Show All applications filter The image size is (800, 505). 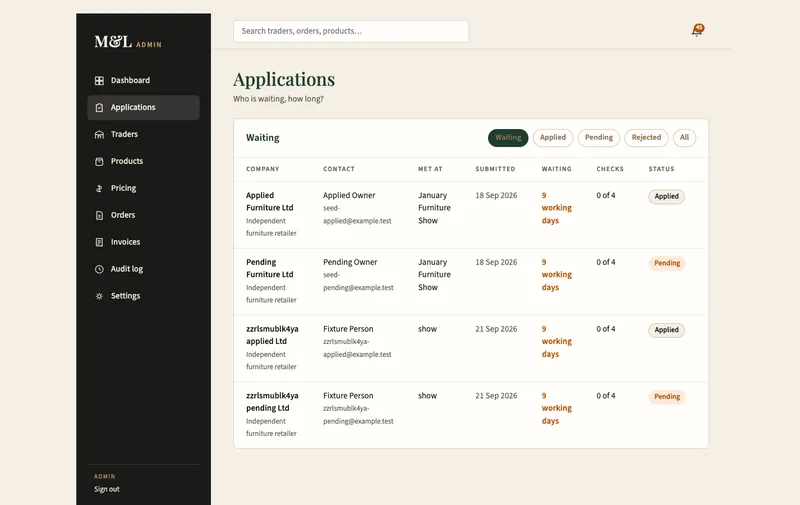pos(684,138)
